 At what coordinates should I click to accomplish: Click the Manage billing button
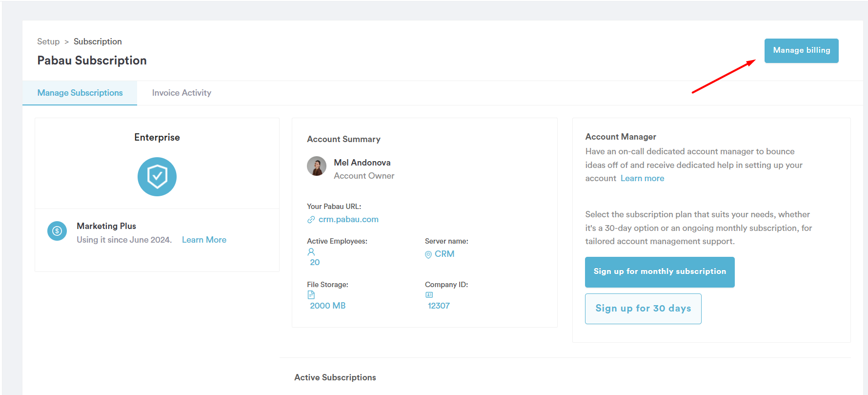coord(801,51)
